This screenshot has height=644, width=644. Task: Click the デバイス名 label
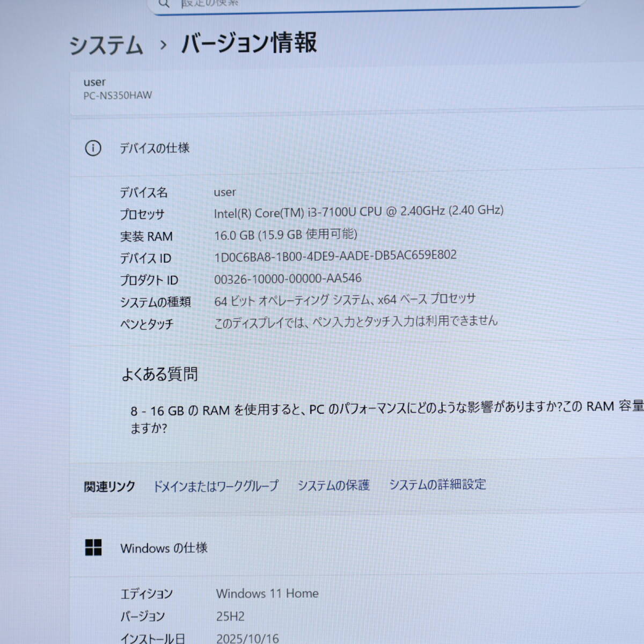[143, 192]
